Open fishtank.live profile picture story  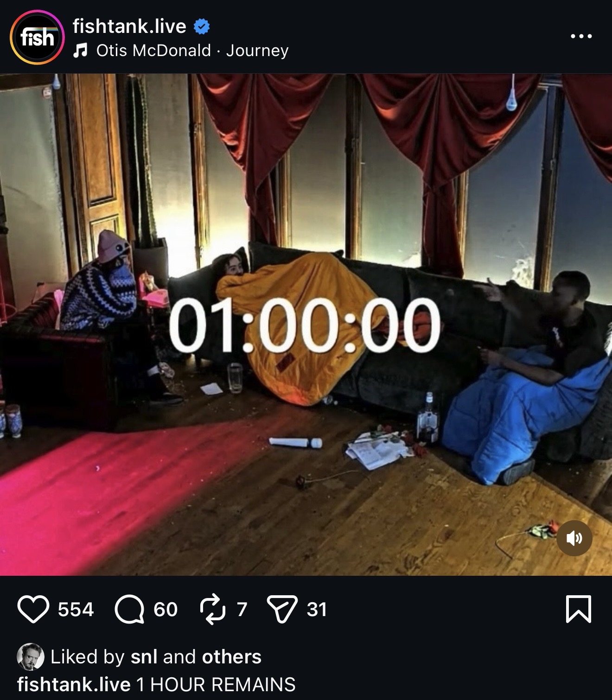pyautogui.click(x=37, y=37)
